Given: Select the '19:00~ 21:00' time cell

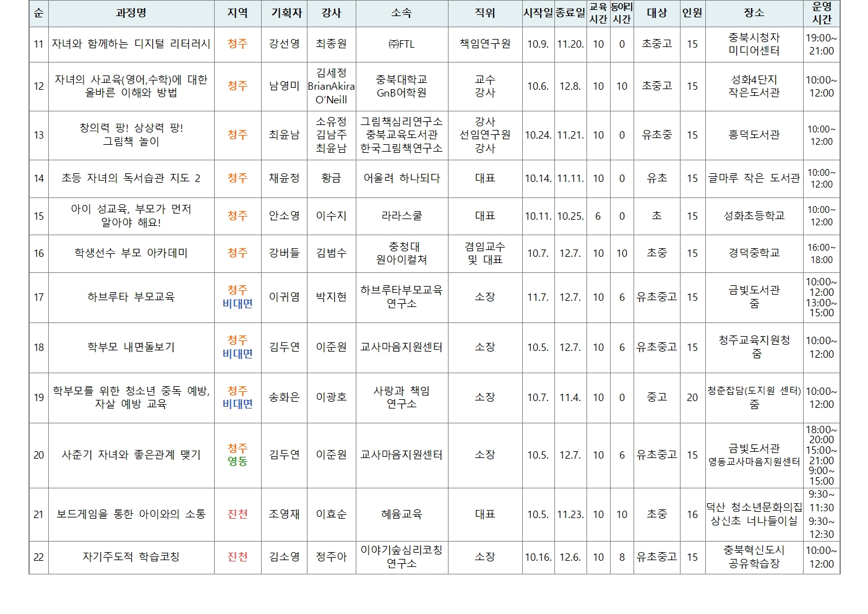Looking at the screenshot, I should 821,44.
